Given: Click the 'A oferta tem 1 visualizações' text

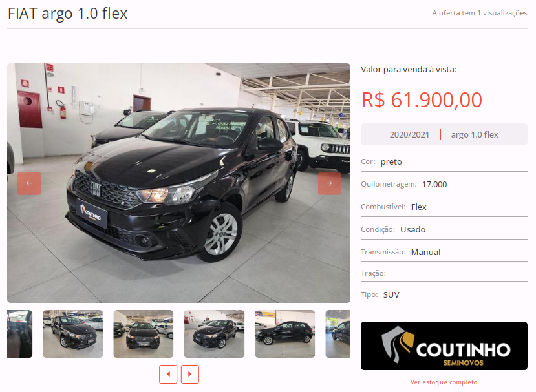Looking at the screenshot, I should 480,13.
